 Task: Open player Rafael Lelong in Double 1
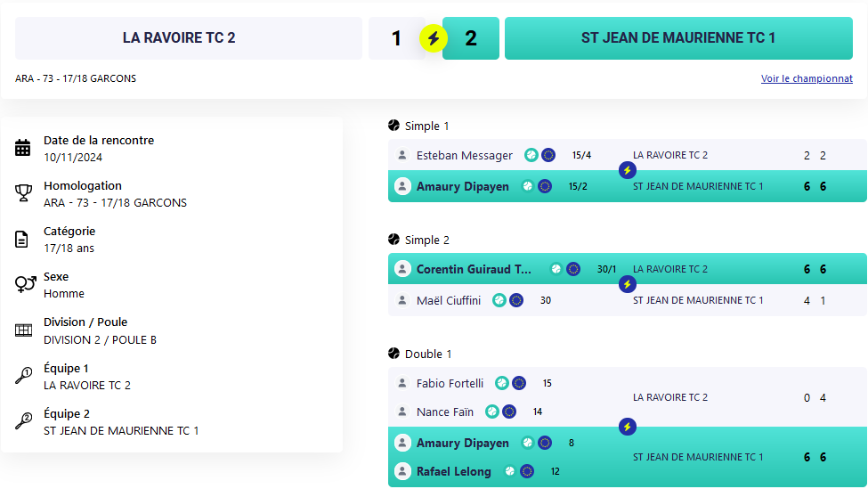point(454,472)
